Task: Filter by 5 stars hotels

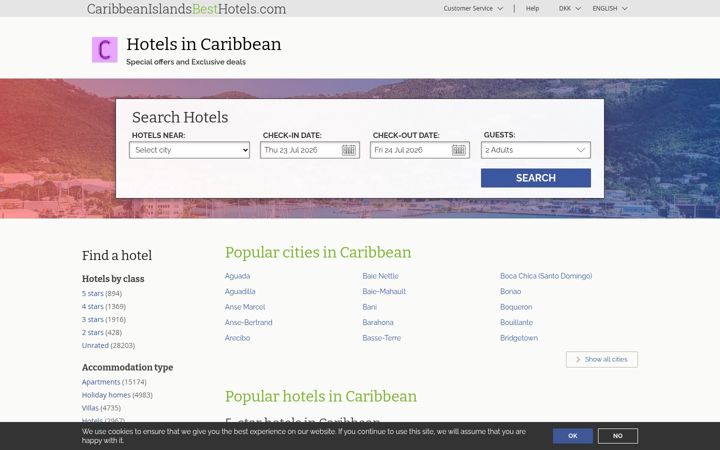Action: point(93,293)
